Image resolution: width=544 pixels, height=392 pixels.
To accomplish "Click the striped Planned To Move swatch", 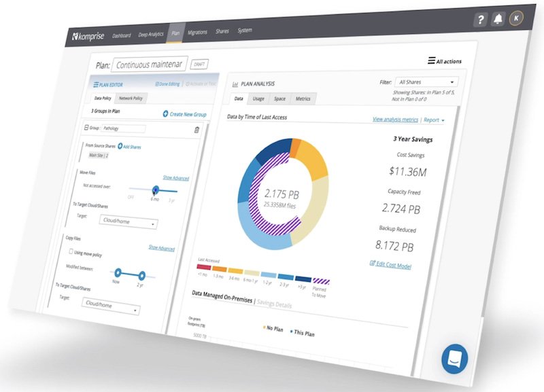I will coord(321,281).
